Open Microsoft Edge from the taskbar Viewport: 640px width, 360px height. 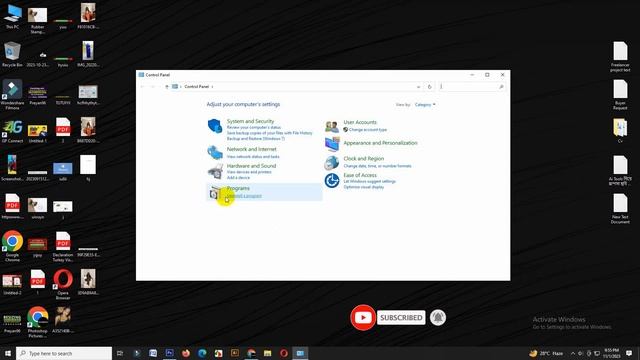(202, 353)
